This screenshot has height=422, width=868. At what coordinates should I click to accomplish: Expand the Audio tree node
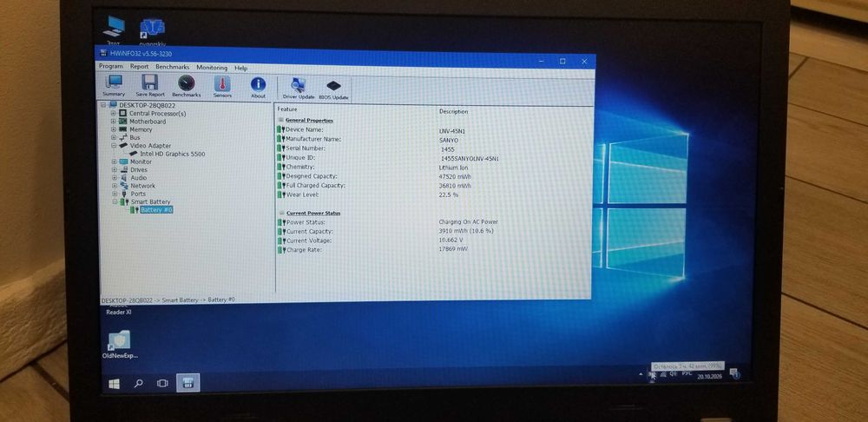[x=113, y=178]
